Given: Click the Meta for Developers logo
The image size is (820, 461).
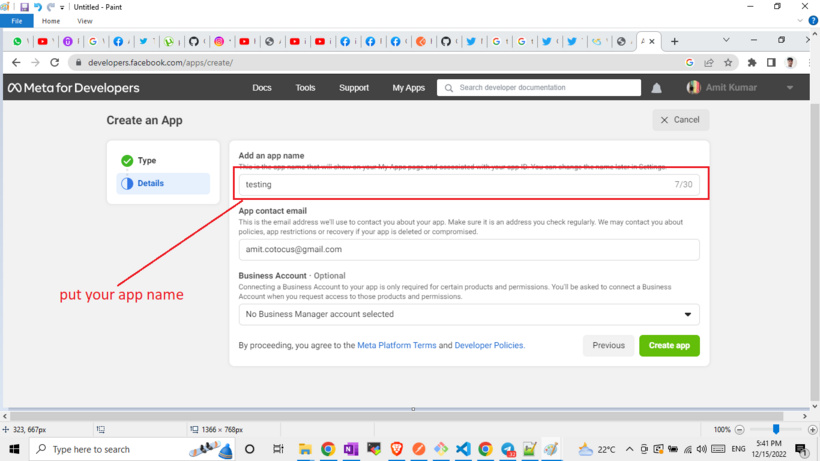Looking at the screenshot, I should (x=74, y=88).
